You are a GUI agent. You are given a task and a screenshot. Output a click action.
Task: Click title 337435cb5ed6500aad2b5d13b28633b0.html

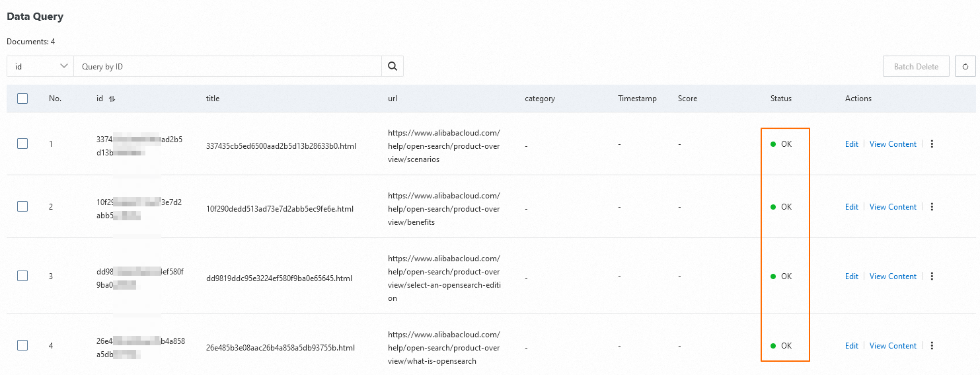[282, 146]
